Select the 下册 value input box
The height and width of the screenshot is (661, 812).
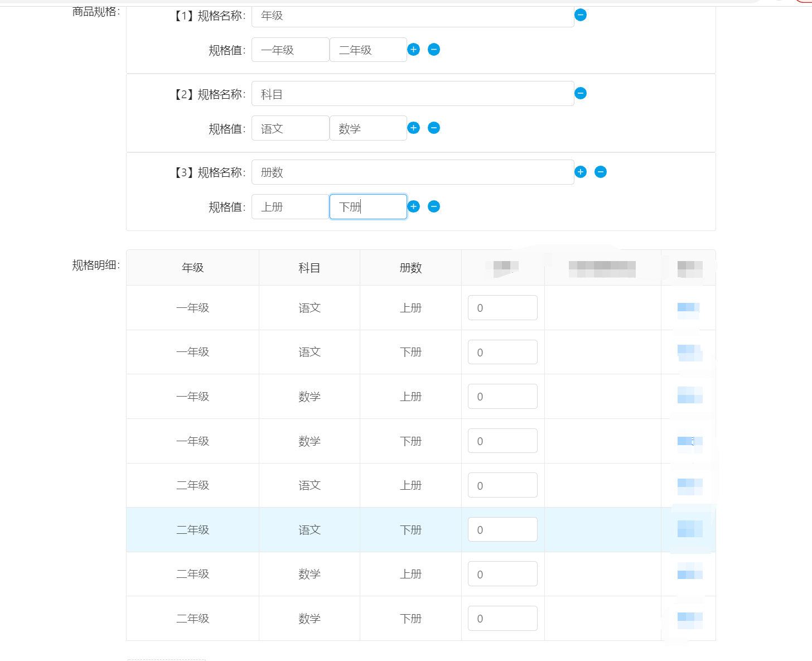368,206
